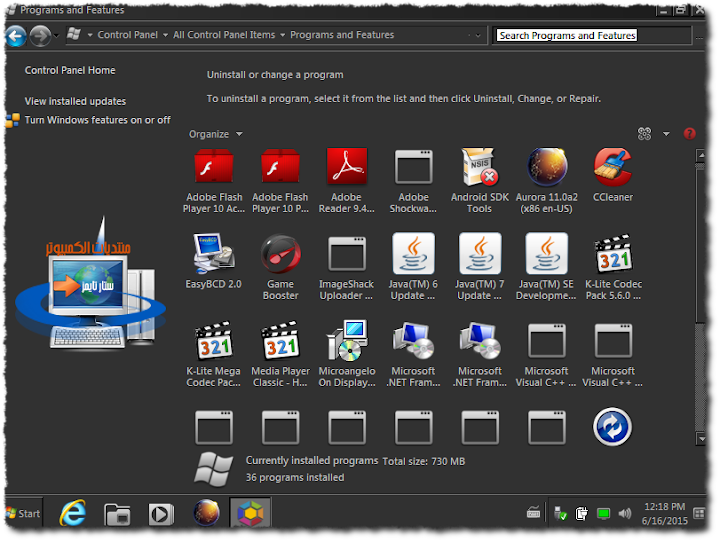Click the Forward navigation arrow
The width and height of the screenshot is (720, 542).
40,36
